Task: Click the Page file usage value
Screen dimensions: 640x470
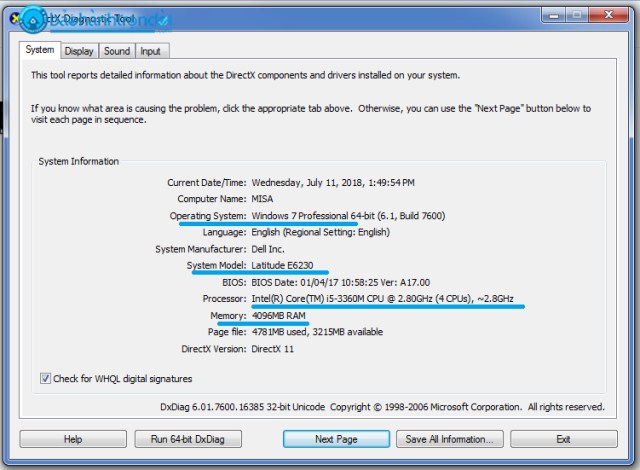Action: tap(317, 332)
